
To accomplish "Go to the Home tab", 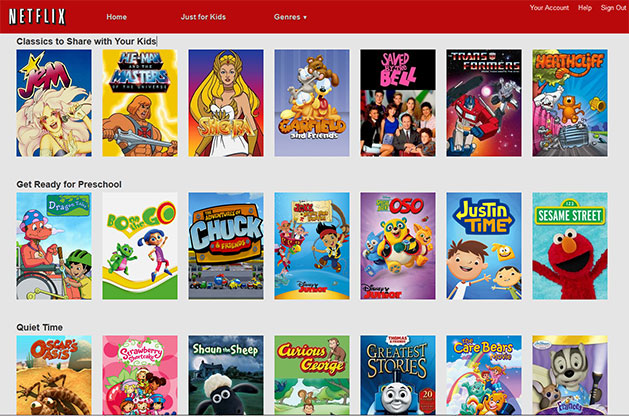I will click(x=116, y=17).
